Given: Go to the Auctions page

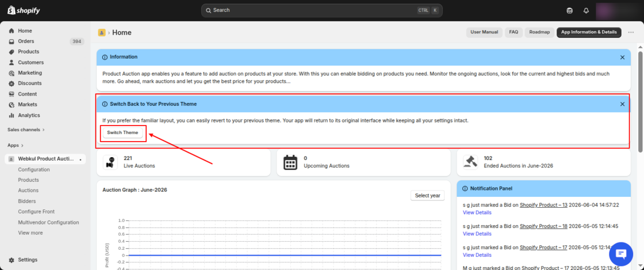Looking at the screenshot, I should click(28, 191).
